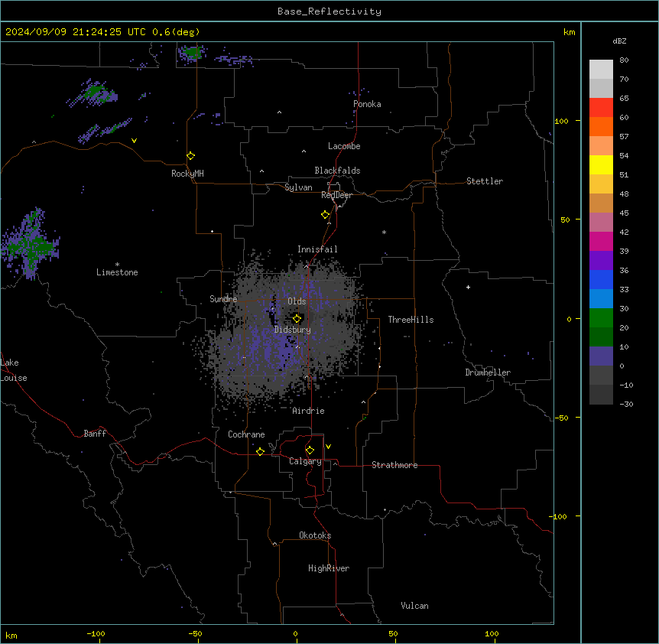The image size is (659, 644).
Task: Select the dark orange 60 dBZ legend swatch
Action: click(601, 126)
